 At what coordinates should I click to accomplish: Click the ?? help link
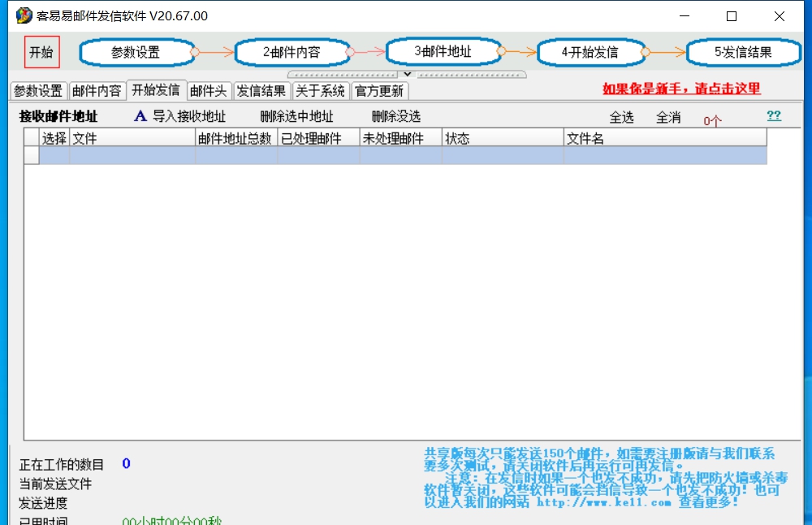pyautogui.click(x=773, y=115)
